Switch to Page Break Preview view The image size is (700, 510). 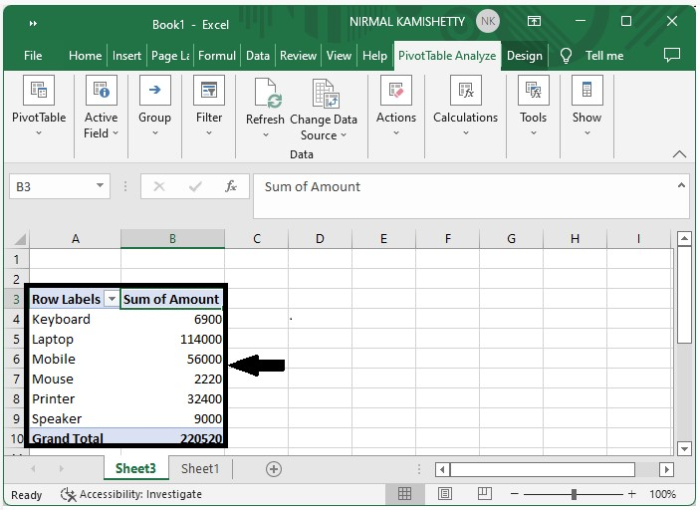click(485, 494)
